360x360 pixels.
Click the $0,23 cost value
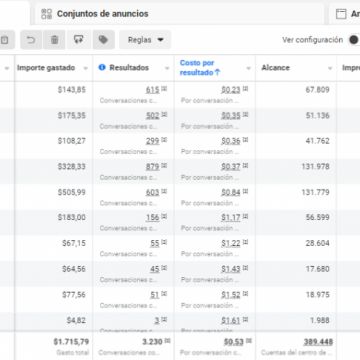point(231,90)
